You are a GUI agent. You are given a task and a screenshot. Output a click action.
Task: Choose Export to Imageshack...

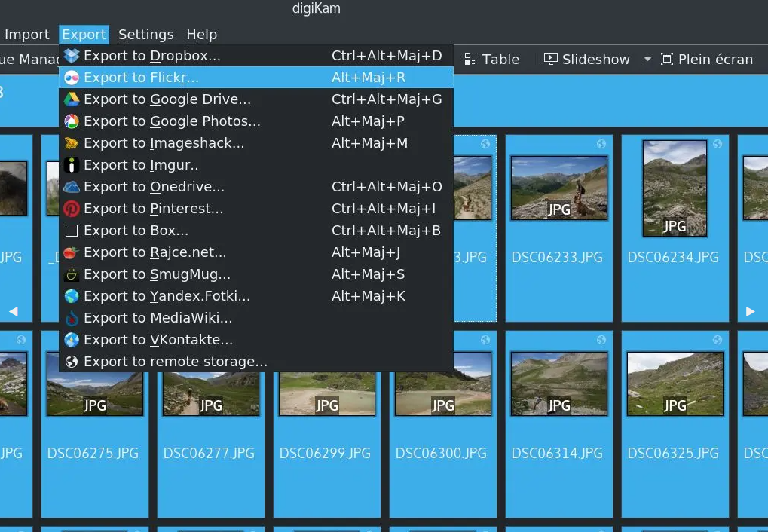pyautogui.click(x=256, y=143)
